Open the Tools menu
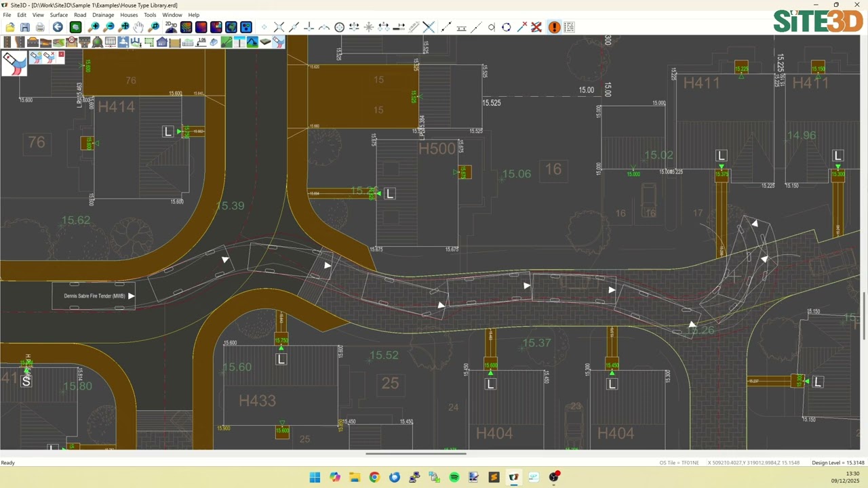The height and width of the screenshot is (488, 868). tap(150, 15)
